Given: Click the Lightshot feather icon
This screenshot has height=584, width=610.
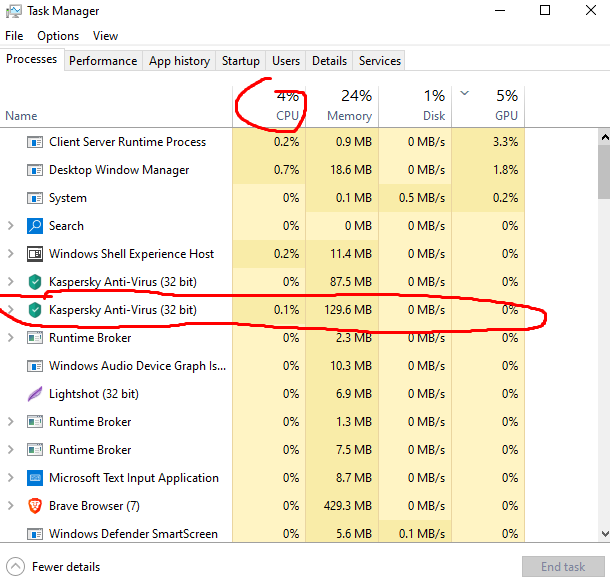Looking at the screenshot, I should pyautogui.click(x=35, y=394).
